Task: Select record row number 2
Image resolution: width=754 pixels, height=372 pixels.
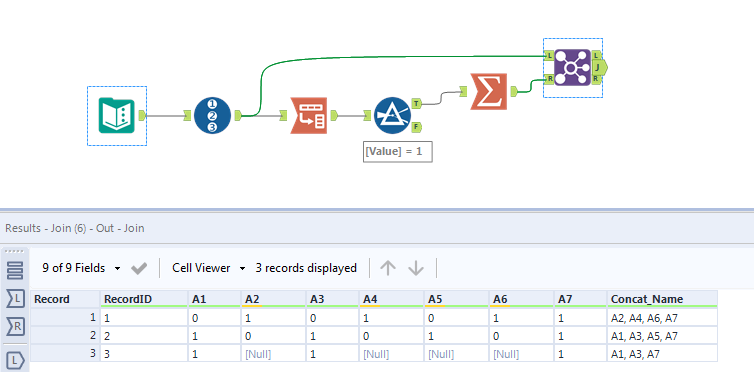Action: pos(65,335)
